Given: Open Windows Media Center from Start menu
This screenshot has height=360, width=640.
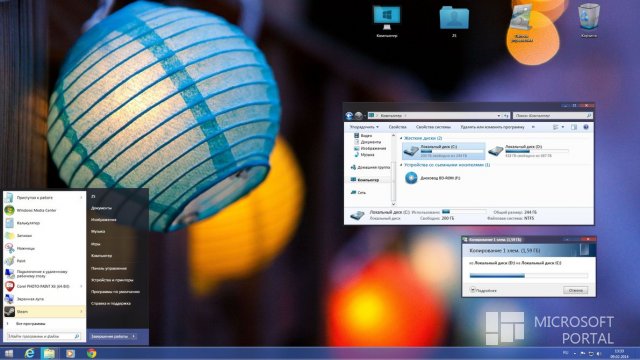Looking at the screenshot, I should tap(36, 210).
